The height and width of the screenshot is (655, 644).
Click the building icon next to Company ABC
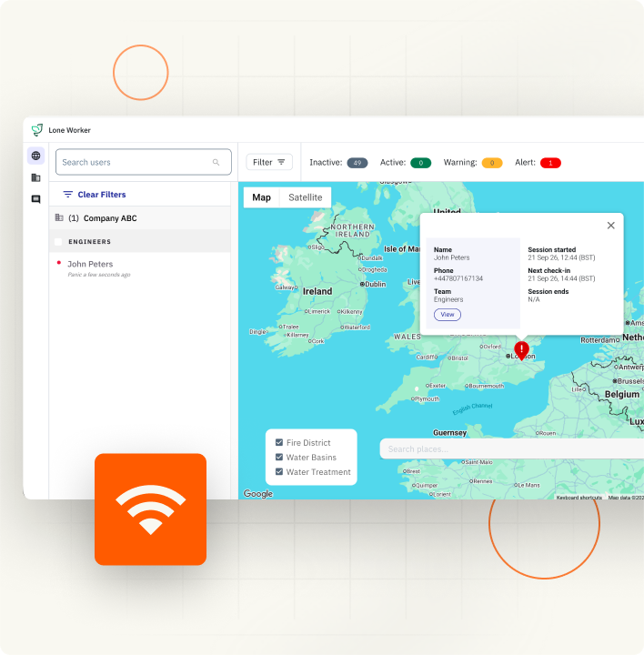pos(59,217)
